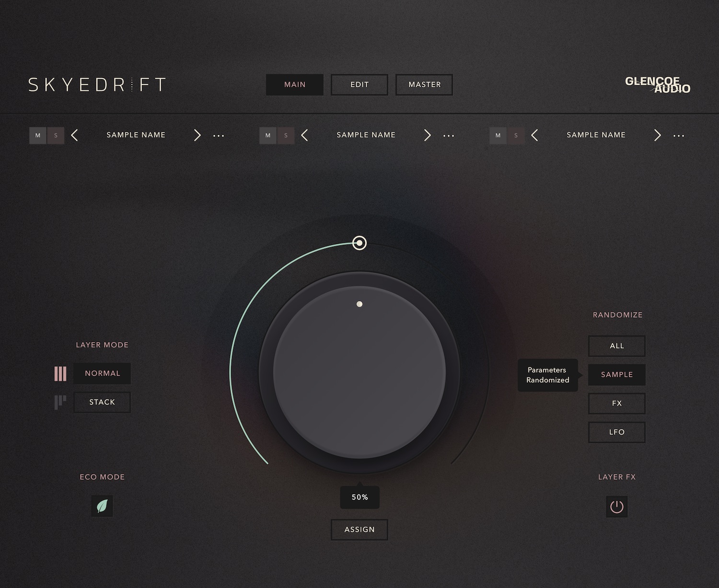Screen dimensions: 719x588
Task: Click the third layer's Sample Name field
Action: click(596, 135)
